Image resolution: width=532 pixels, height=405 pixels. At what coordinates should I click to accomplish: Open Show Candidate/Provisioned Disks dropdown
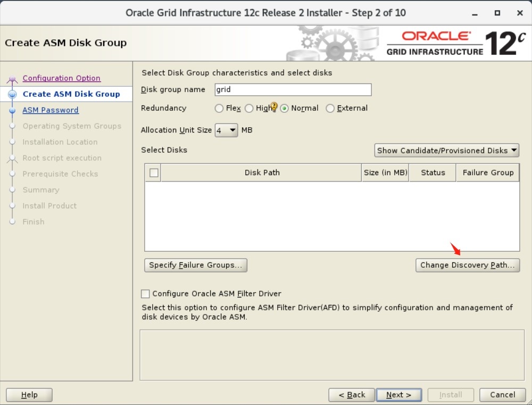pos(446,151)
